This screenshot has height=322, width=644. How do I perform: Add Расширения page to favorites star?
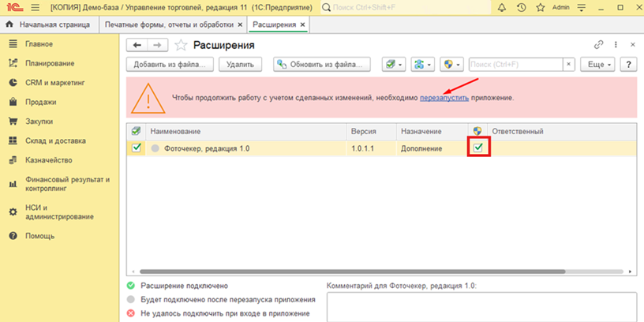click(x=182, y=45)
